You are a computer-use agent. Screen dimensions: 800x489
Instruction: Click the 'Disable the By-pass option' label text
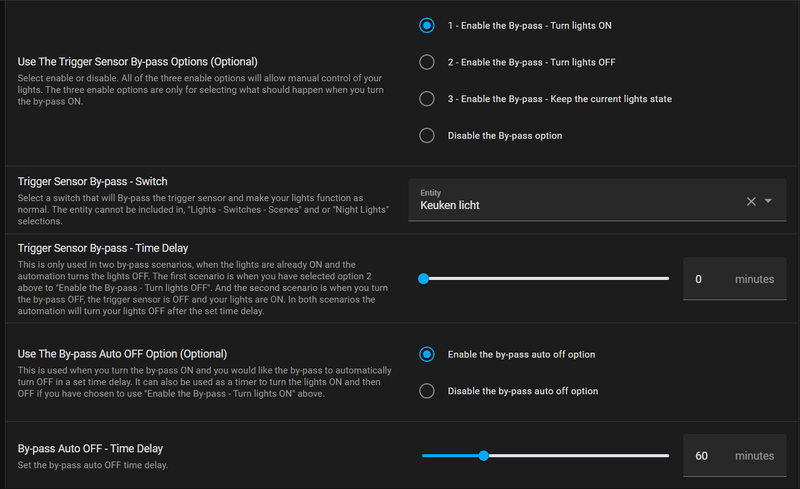504,135
